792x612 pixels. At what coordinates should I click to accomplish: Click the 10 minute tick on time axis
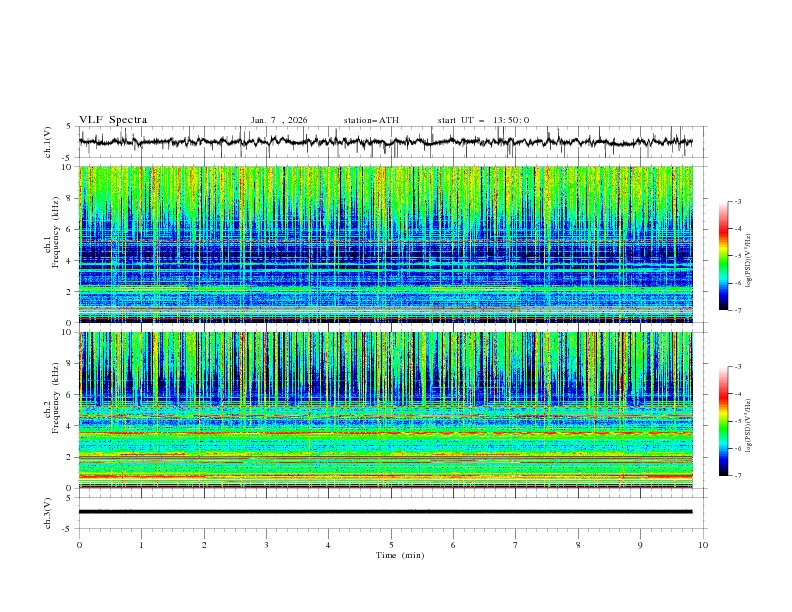tap(703, 545)
